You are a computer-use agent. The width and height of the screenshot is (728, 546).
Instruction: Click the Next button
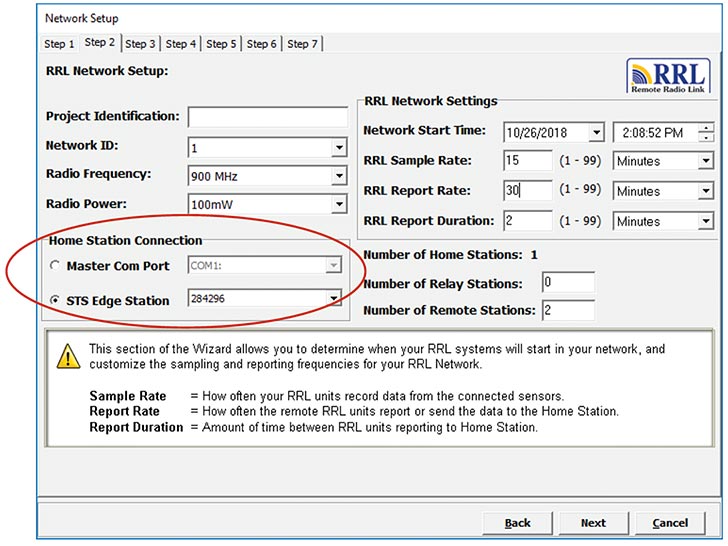593,522
